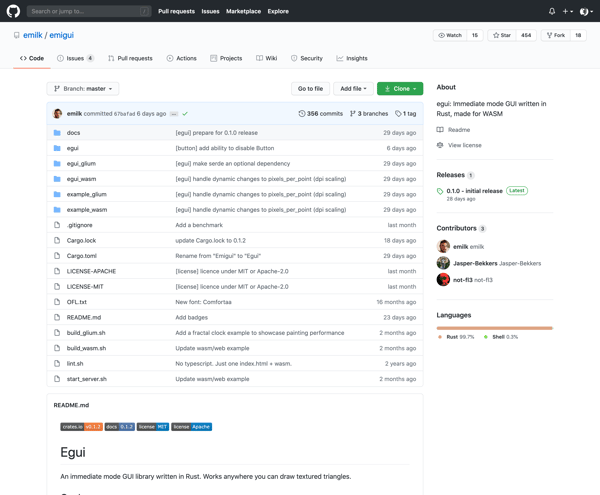Expand the Add file dropdown

click(353, 89)
